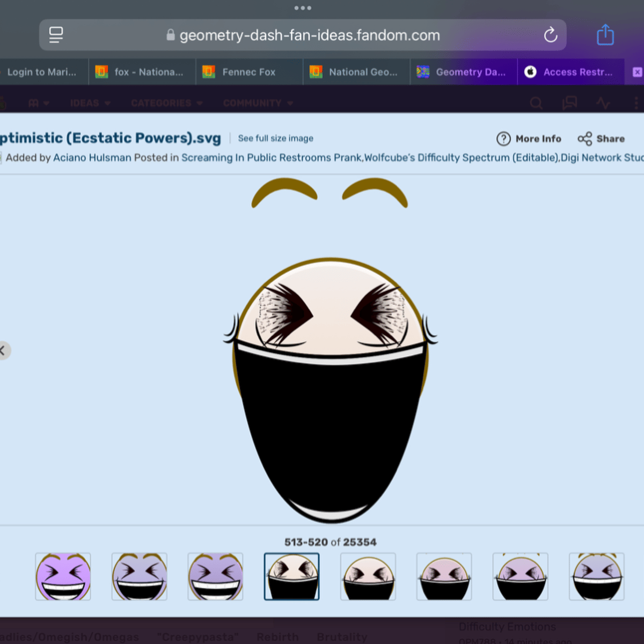Tap the three-dot multitasking indicator
The height and width of the screenshot is (644, 644).
(303, 8)
